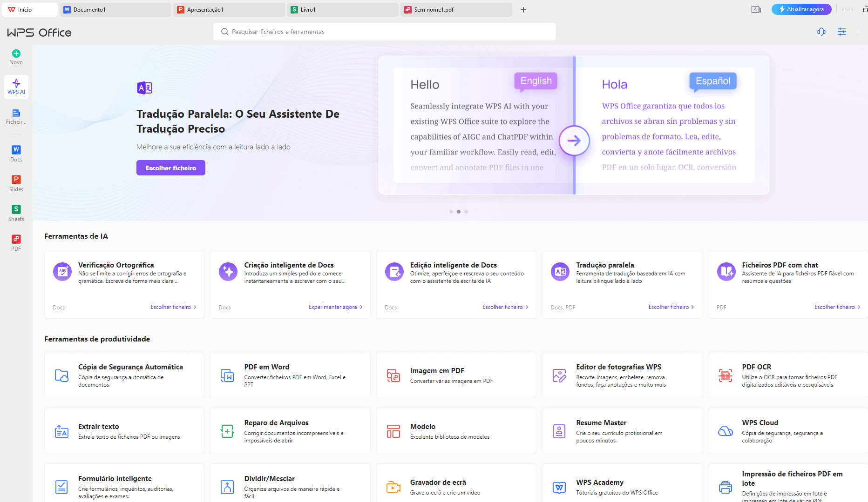Open the Resume Master tool

coord(622,431)
